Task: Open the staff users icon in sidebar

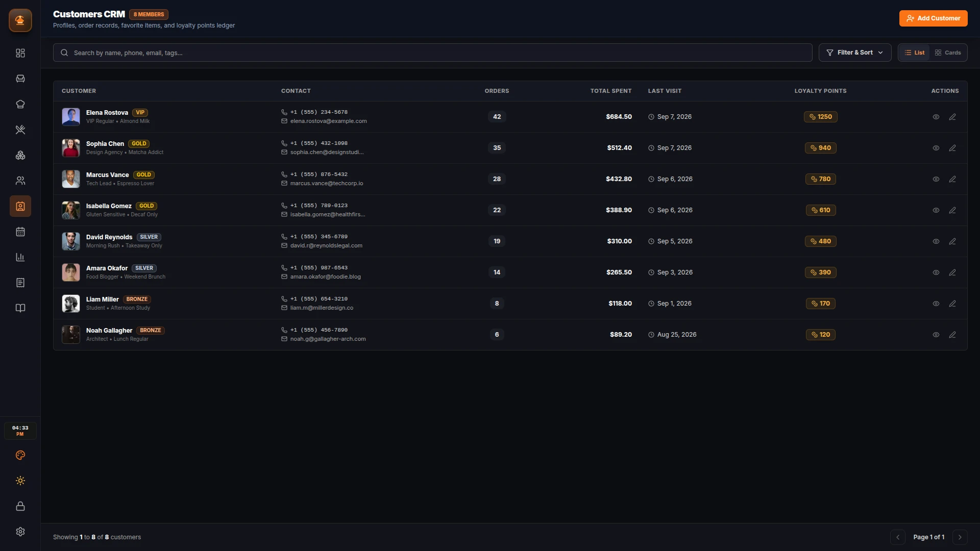Action: [x=20, y=181]
